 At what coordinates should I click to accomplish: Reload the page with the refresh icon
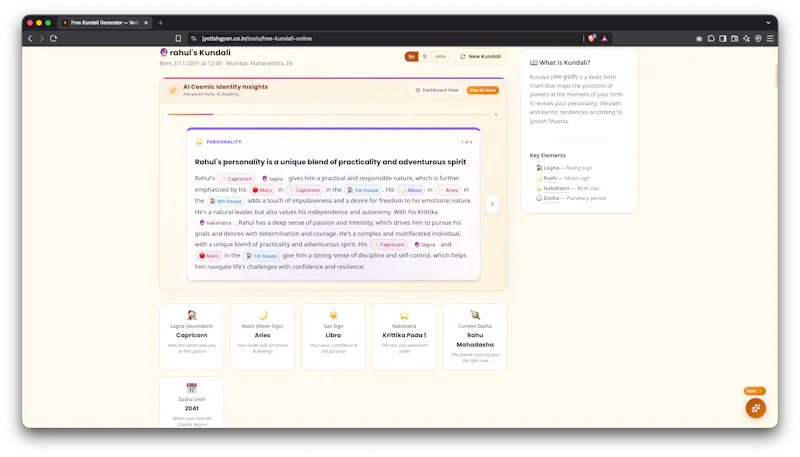pos(54,38)
